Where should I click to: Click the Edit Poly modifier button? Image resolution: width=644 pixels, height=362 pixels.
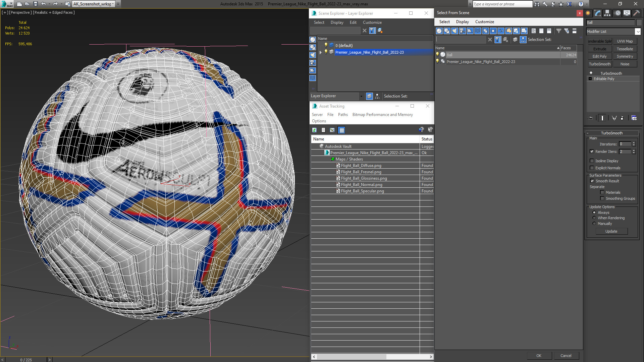pyautogui.click(x=599, y=56)
